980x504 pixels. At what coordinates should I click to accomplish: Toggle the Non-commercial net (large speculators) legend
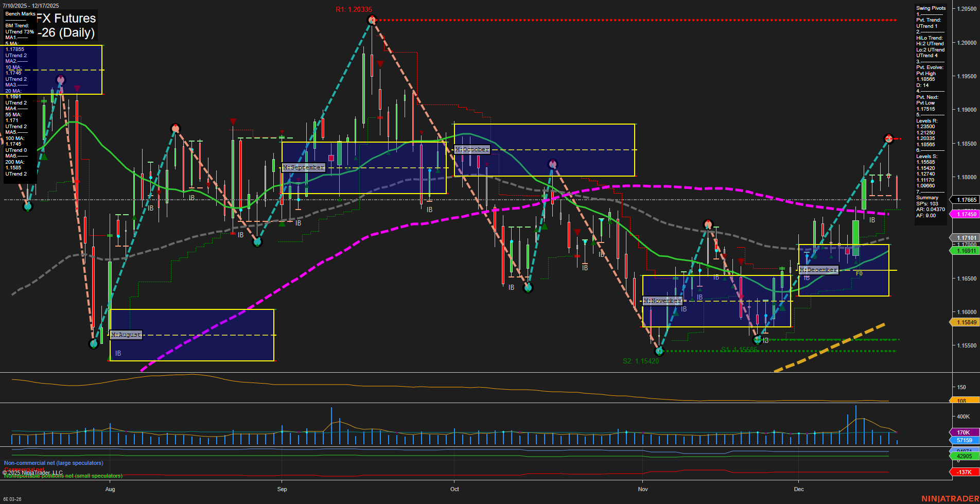[53, 463]
